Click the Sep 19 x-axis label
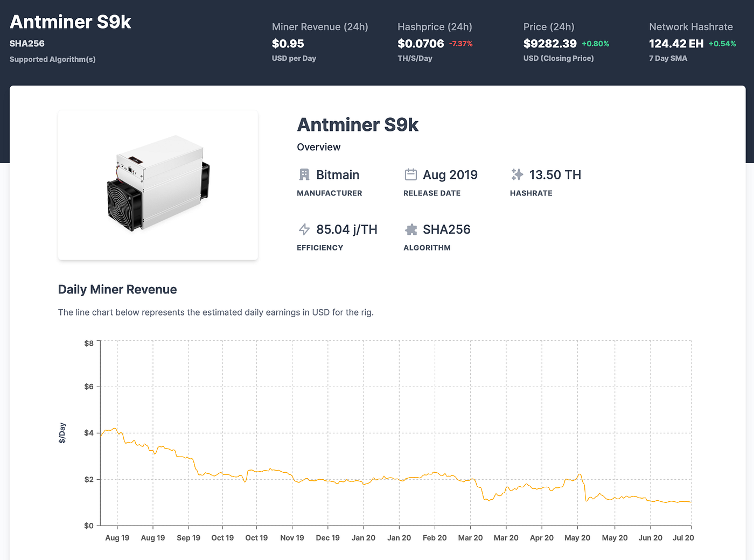The width and height of the screenshot is (754, 560). 188,538
